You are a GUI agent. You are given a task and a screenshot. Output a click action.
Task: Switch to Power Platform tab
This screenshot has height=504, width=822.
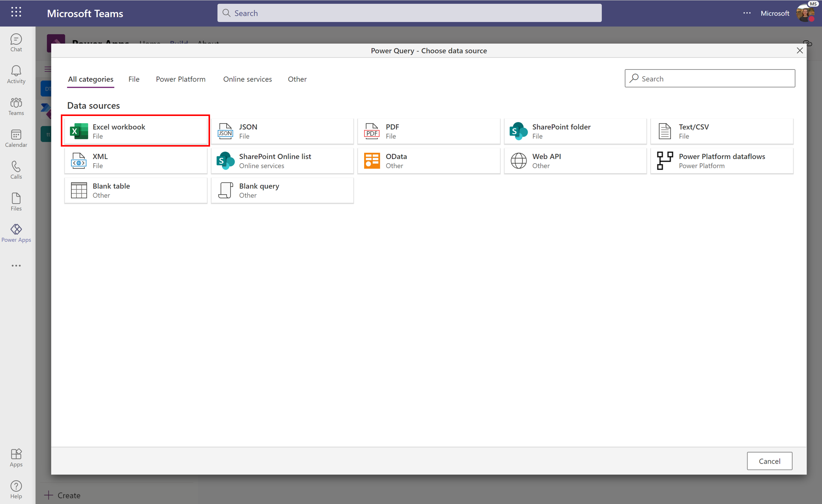pos(180,79)
